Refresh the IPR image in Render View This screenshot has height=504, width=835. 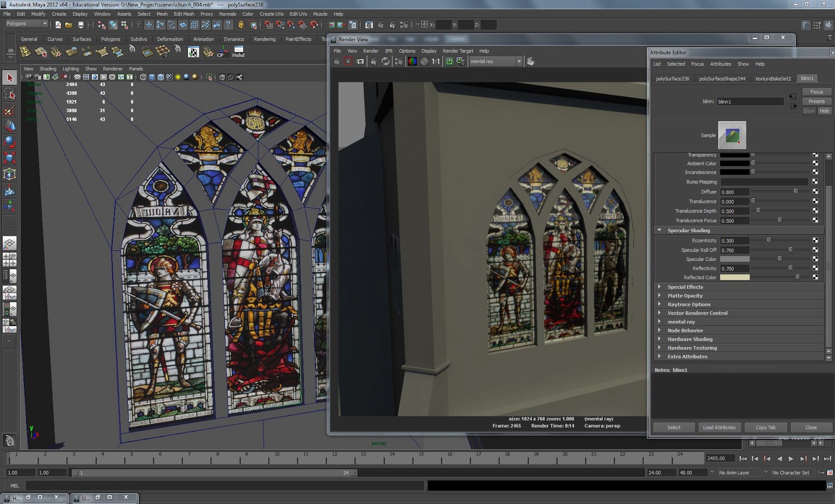(x=386, y=61)
